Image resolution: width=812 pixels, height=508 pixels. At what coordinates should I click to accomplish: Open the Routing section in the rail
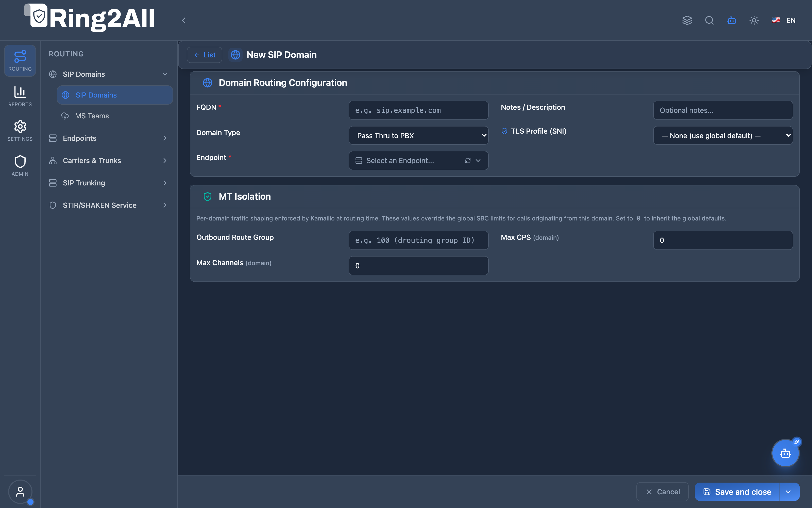pyautogui.click(x=20, y=60)
